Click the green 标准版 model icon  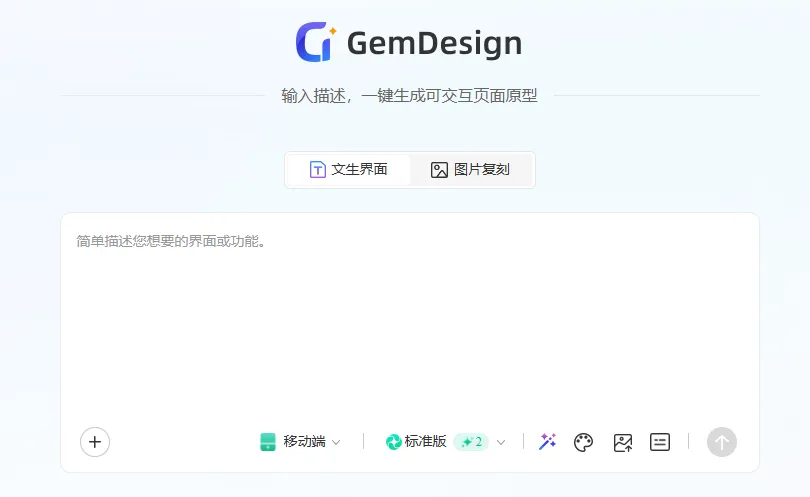point(394,442)
